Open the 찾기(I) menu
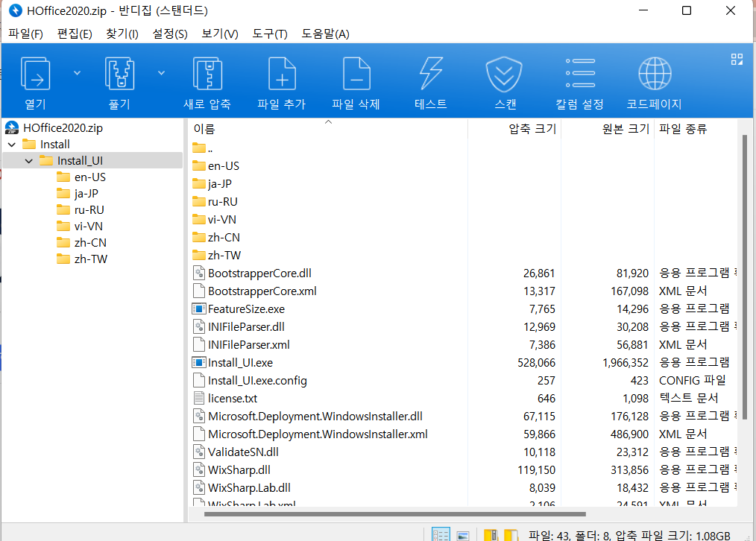The image size is (756, 541). pyautogui.click(x=122, y=34)
